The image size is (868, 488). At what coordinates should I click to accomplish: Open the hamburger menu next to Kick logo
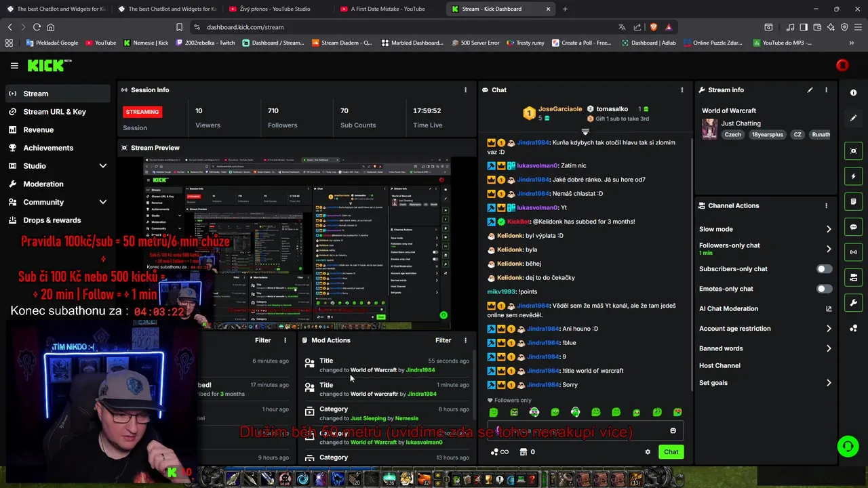(x=14, y=66)
